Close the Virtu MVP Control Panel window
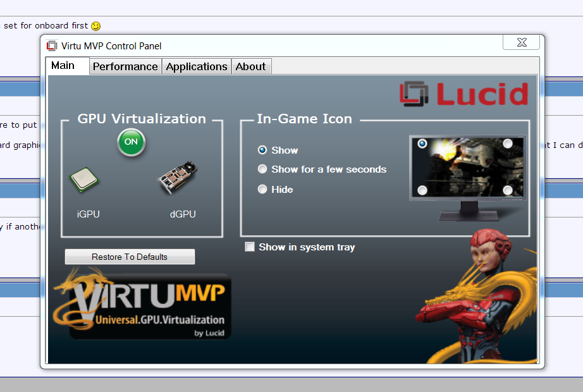The height and width of the screenshot is (392, 583). (521, 42)
